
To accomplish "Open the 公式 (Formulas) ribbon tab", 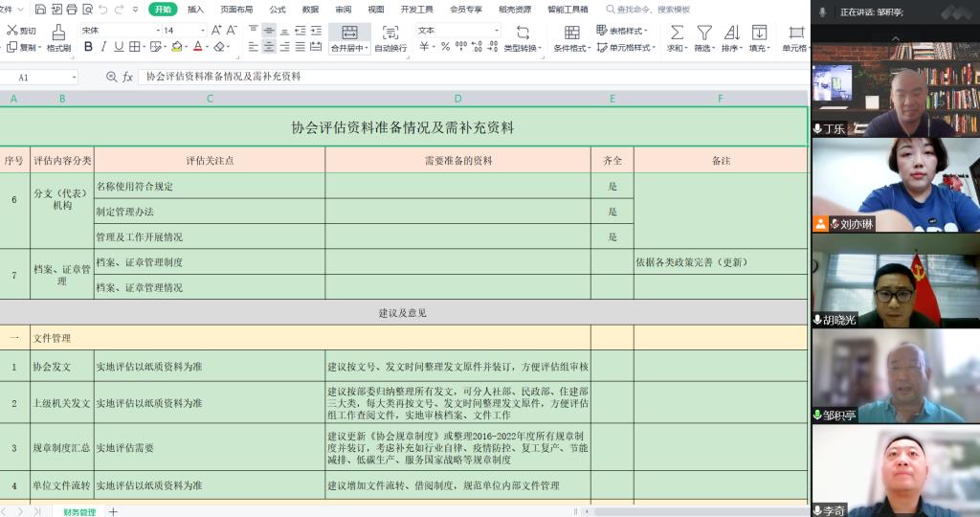I will click(278, 9).
